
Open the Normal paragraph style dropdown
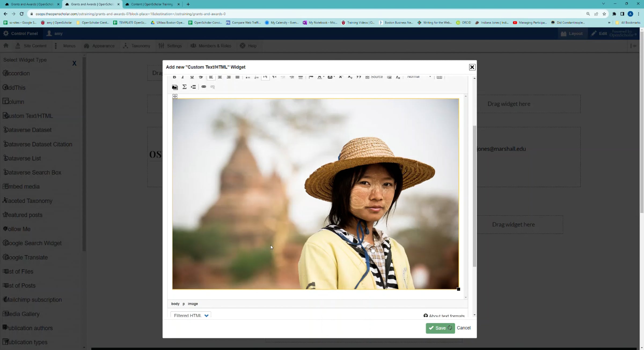[419, 77]
